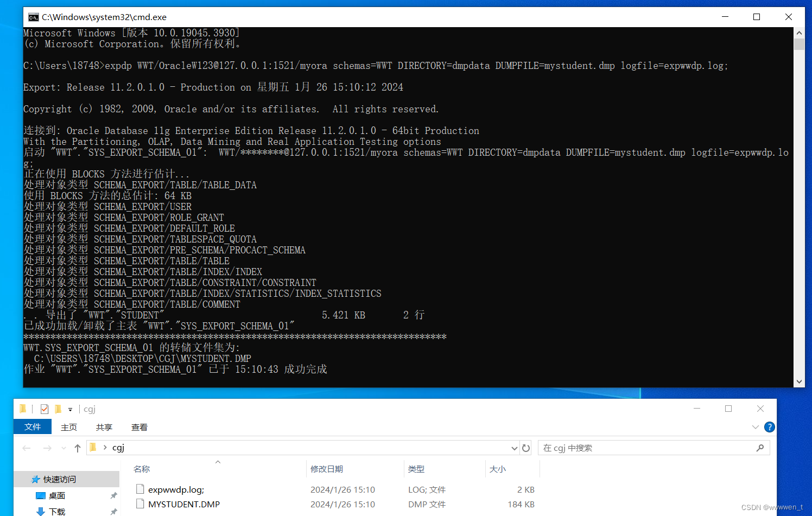Switch to the 主页 ribbon tab
Image resolution: width=812 pixels, height=516 pixels.
[69, 427]
